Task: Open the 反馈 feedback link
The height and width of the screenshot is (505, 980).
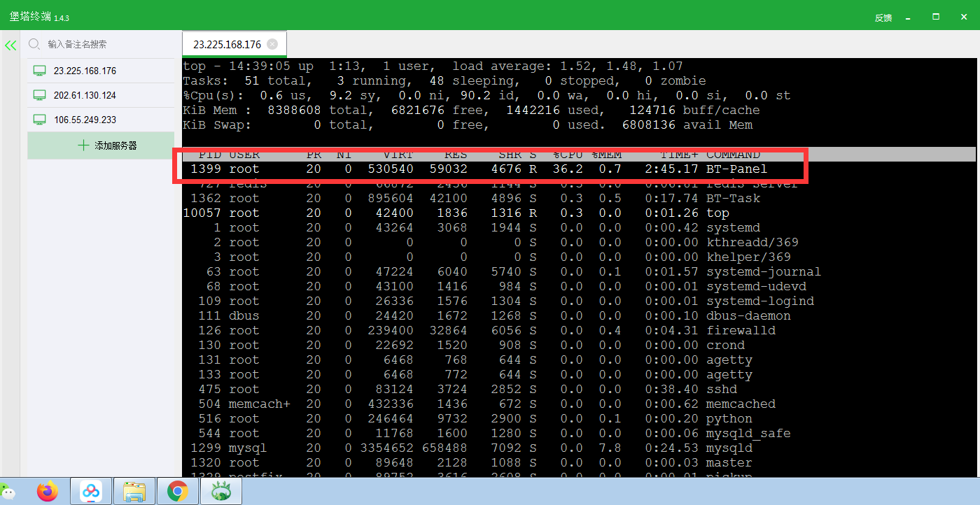Action: point(883,17)
